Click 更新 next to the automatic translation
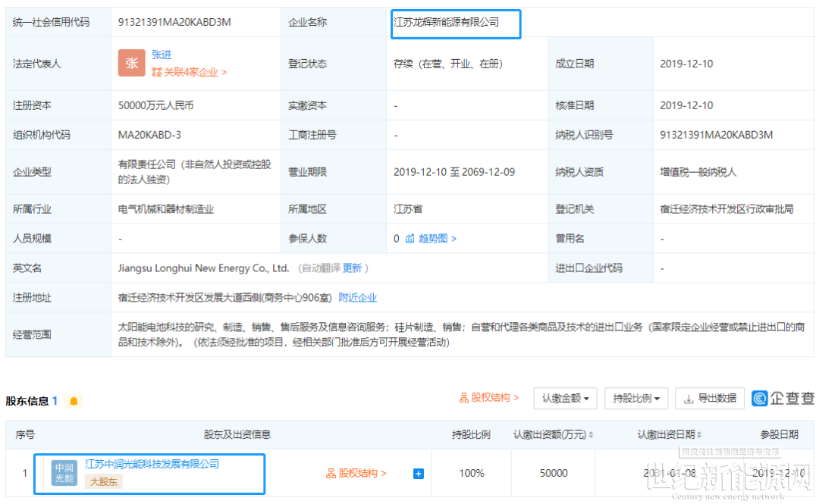 (352, 268)
